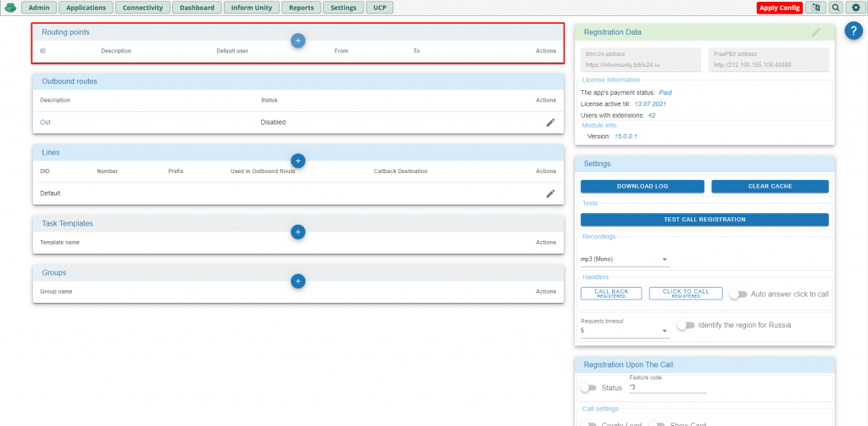
Task: Add a new group with the plus icon
Action: point(298,282)
